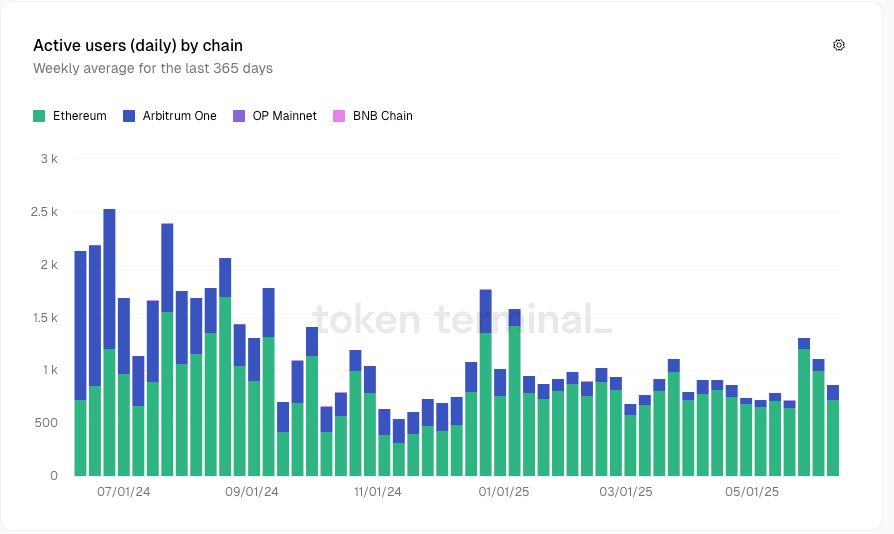The width and height of the screenshot is (894, 534).
Task: Click the last bar on the chart's right edge
Action: (x=833, y=430)
